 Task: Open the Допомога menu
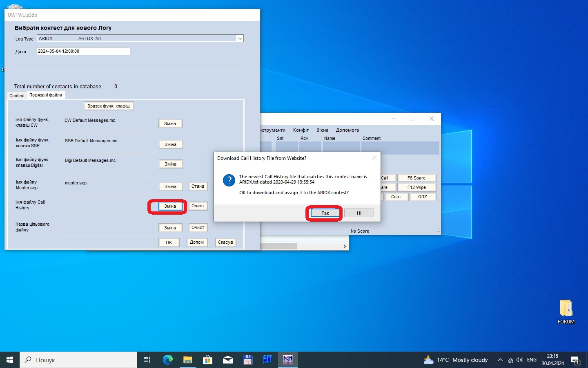[x=347, y=130]
